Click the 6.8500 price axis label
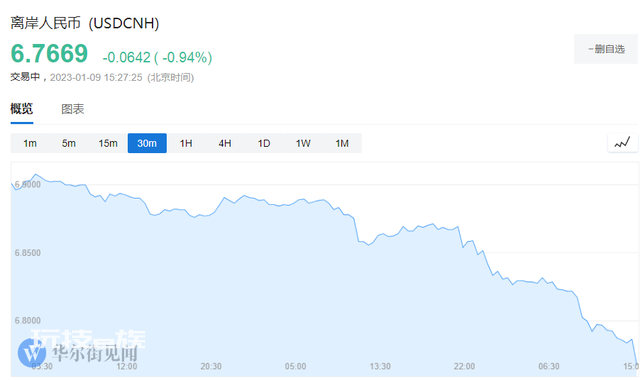This screenshot has height=380, width=640. pos(28,253)
